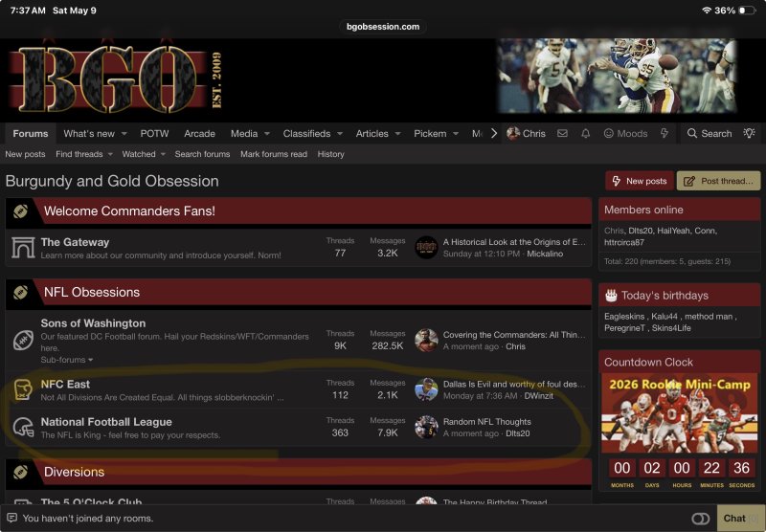This screenshot has width=766, height=532.
Task: Open The Gateway forum
Action: [x=75, y=242]
